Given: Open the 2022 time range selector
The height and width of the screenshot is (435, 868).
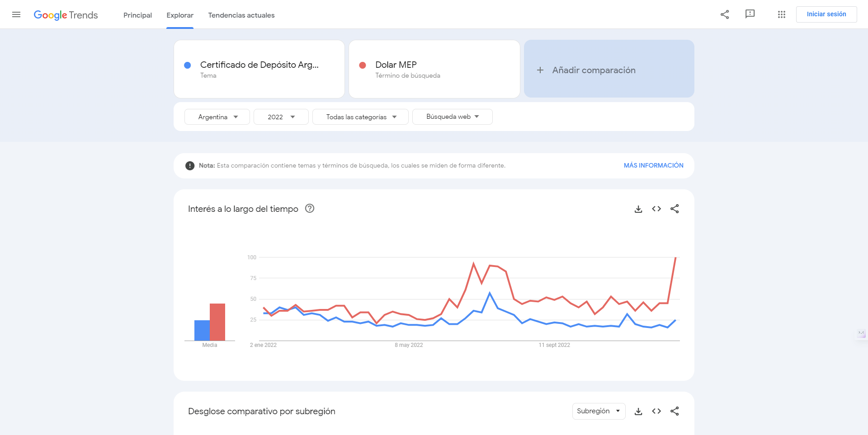Looking at the screenshot, I should [281, 117].
